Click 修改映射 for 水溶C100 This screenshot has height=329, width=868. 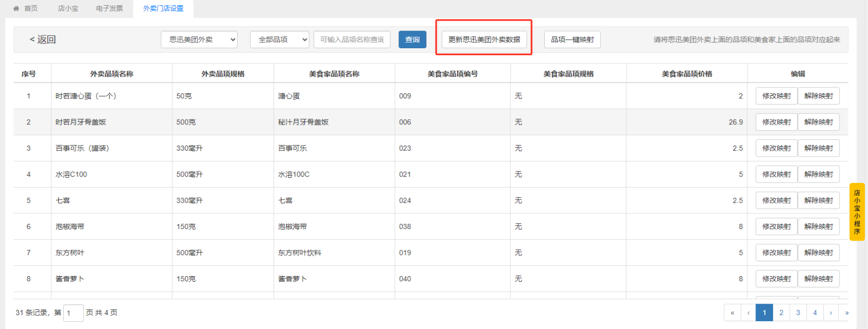776,174
